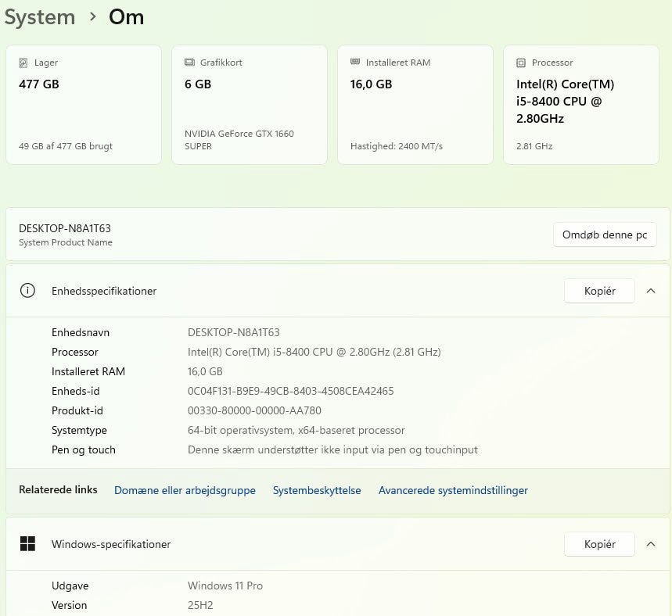Open Domæne eller arbejdsgruppe link
This screenshot has width=672, height=616.
[185, 490]
